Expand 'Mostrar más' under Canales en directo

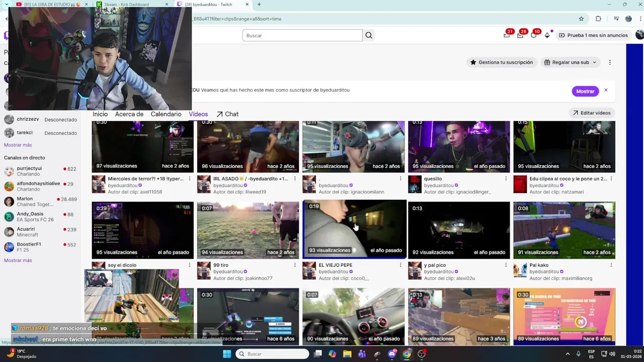tap(18, 260)
